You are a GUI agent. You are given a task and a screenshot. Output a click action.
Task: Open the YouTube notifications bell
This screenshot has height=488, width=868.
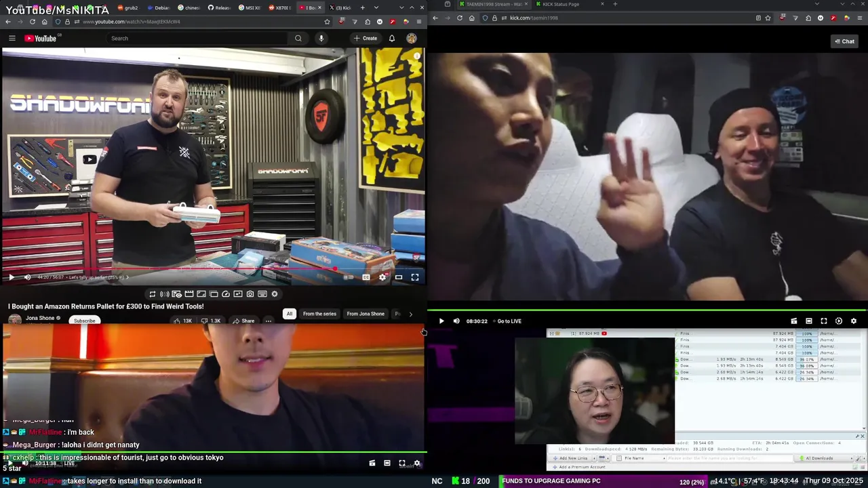[x=392, y=38]
